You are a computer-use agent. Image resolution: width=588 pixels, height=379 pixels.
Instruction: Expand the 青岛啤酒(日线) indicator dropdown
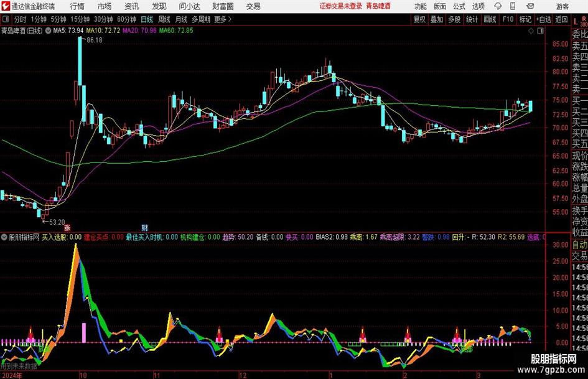click(x=48, y=30)
